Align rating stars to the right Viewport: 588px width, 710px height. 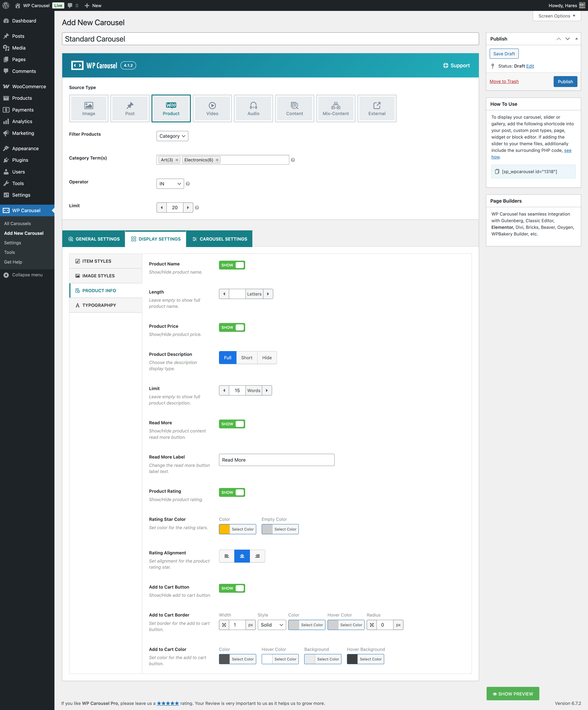tap(257, 556)
